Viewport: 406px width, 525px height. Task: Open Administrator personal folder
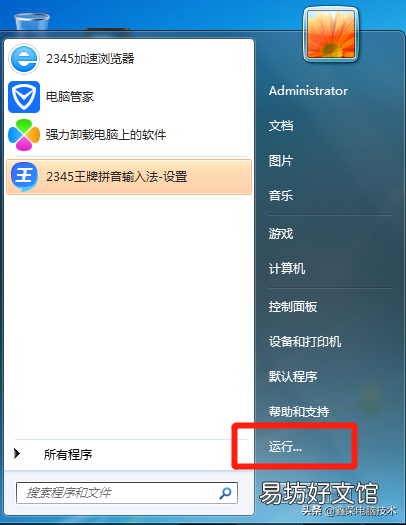(308, 91)
